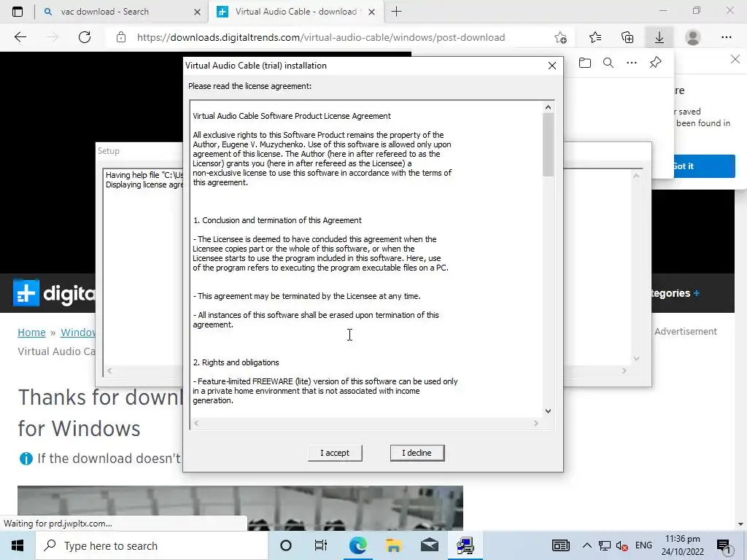
Task: Click the license horizontal scroll-right arrow
Action: [536, 423]
